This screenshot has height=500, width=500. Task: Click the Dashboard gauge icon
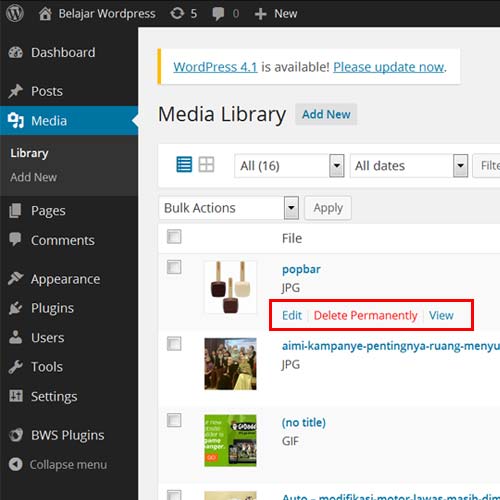[x=15, y=52]
